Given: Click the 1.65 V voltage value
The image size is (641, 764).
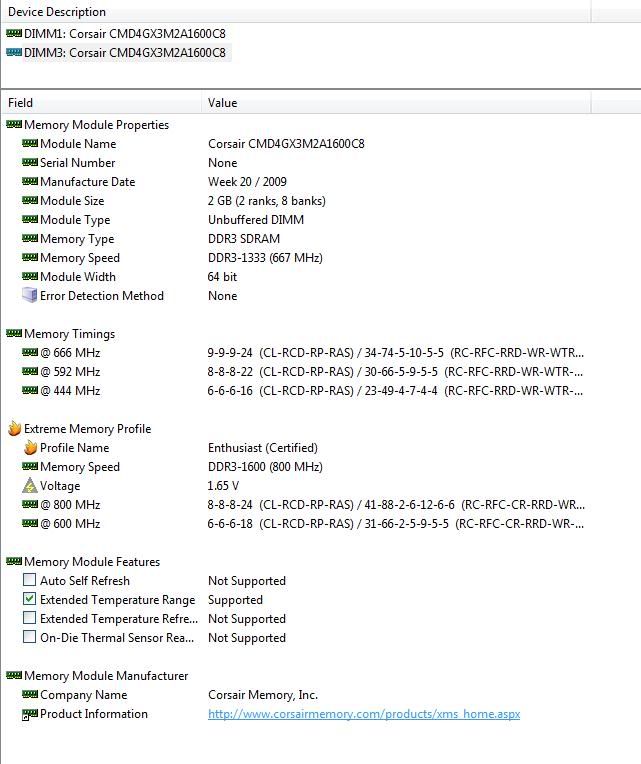Looking at the screenshot, I should click(223, 486).
